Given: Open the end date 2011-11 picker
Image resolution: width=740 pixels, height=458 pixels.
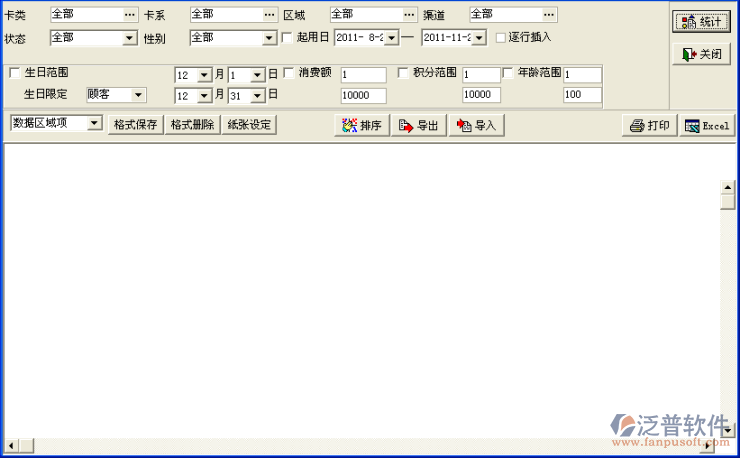Looking at the screenshot, I should [479, 38].
